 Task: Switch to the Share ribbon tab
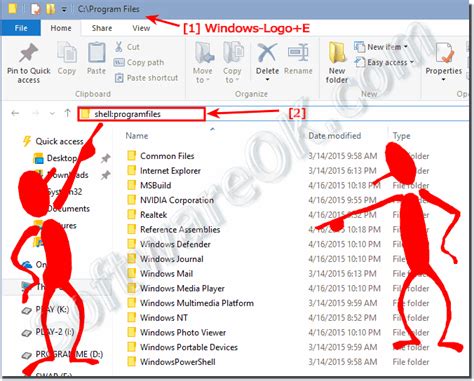click(102, 28)
